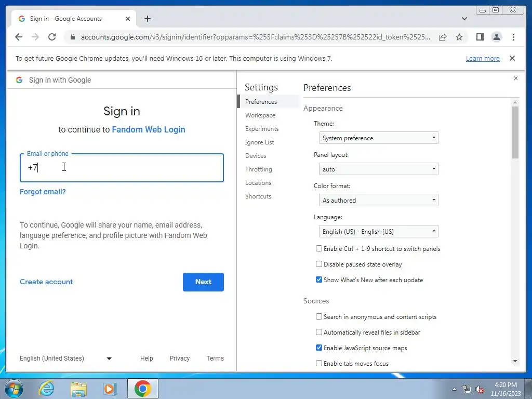Click the tab's Google favicon
This screenshot has width=532, height=399.
22,19
